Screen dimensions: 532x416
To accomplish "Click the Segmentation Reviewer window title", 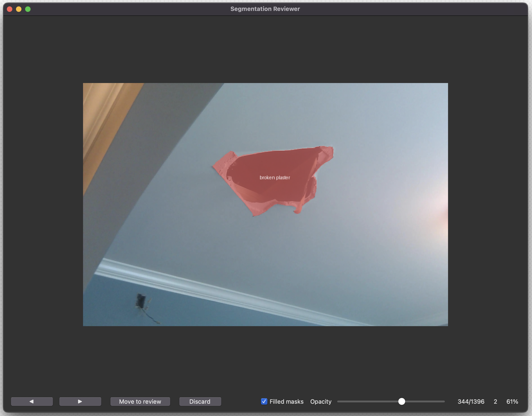I will [x=265, y=9].
